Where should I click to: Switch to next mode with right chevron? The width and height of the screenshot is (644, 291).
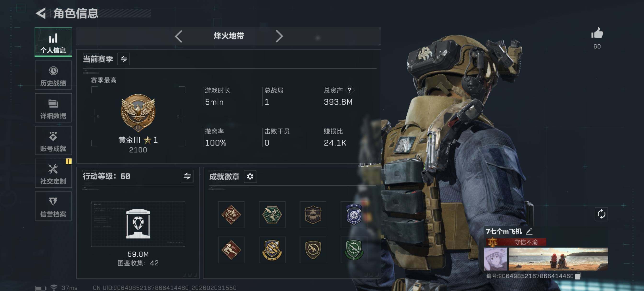pyautogui.click(x=279, y=36)
